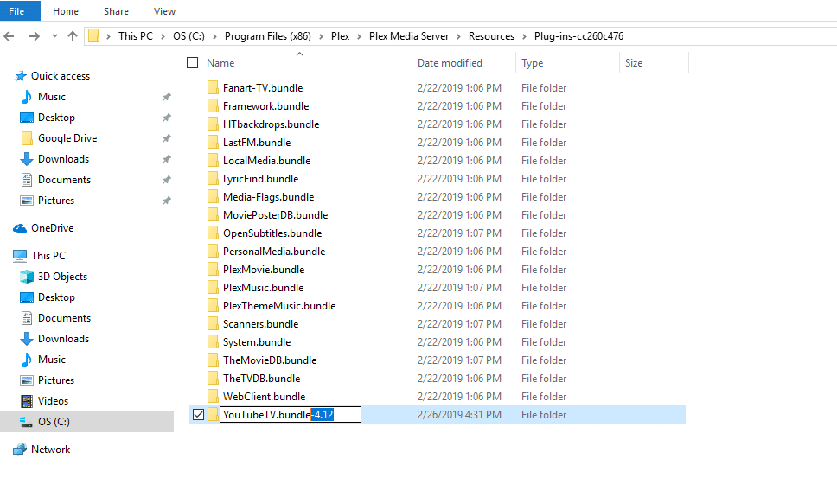Open OneDrive in the navigation pane
Screen dimensions: 837x504
[x=52, y=228]
